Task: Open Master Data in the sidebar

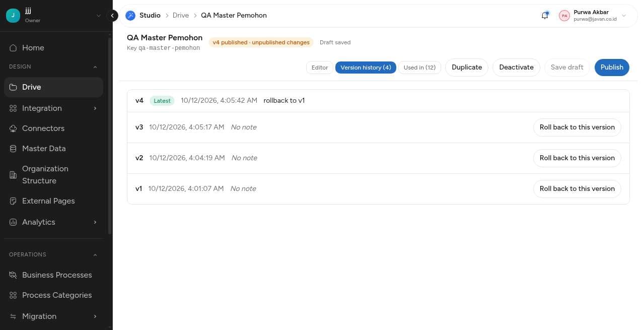Action: [53, 149]
